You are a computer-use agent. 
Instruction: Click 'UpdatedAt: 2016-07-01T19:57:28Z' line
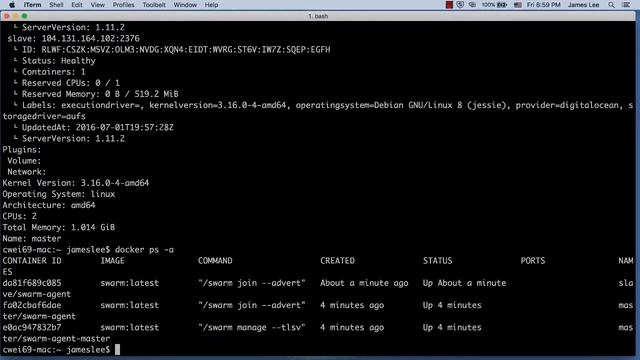(x=98, y=127)
